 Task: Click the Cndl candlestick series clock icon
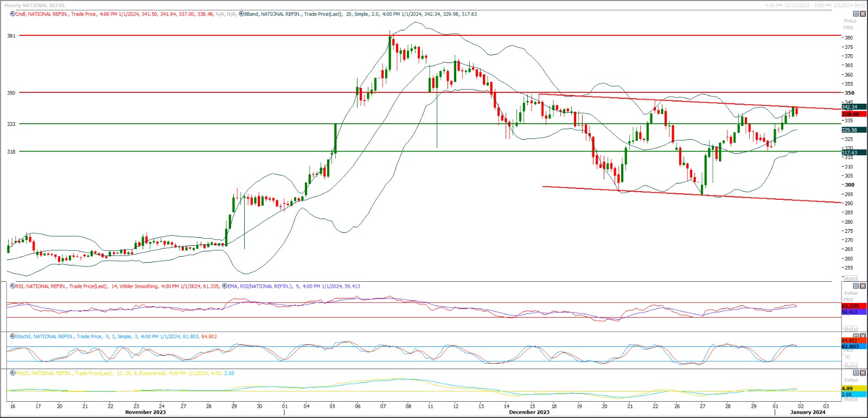coord(12,14)
